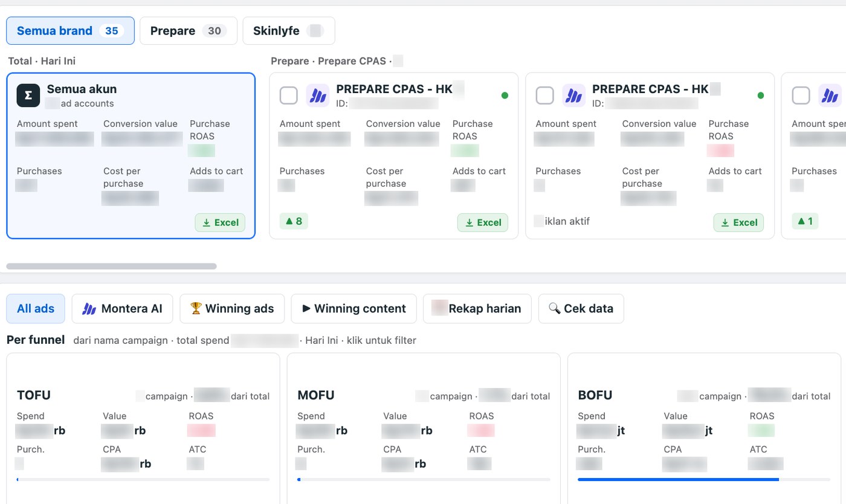Download Excel from the Semua akun card
Image resolution: width=846 pixels, height=504 pixels.
point(220,222)
